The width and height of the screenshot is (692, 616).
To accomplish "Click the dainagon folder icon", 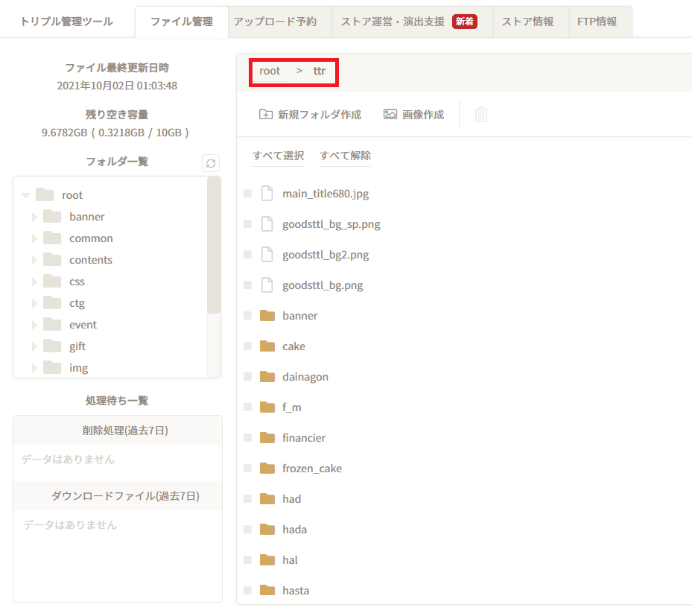I will click(x=267, y=376).
